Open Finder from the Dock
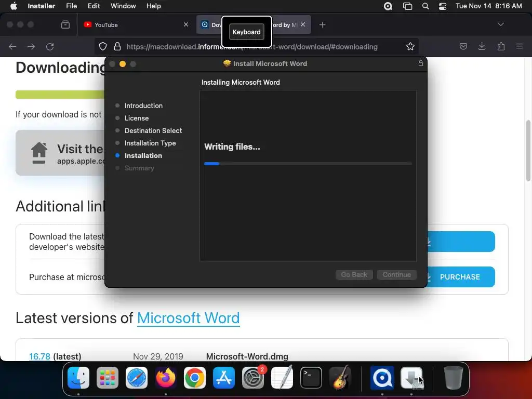Image resolution: width=532 pixels, height=399 pixels. [78, 378]
